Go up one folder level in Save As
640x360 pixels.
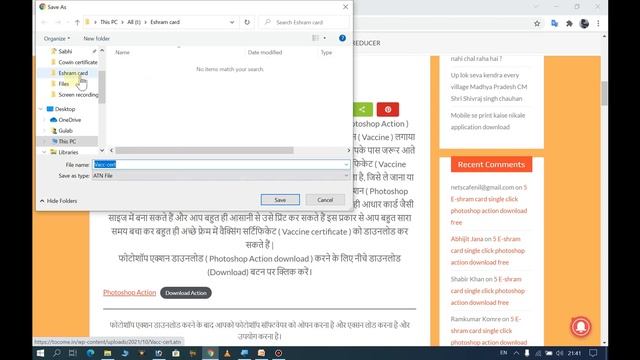[77, 22]
